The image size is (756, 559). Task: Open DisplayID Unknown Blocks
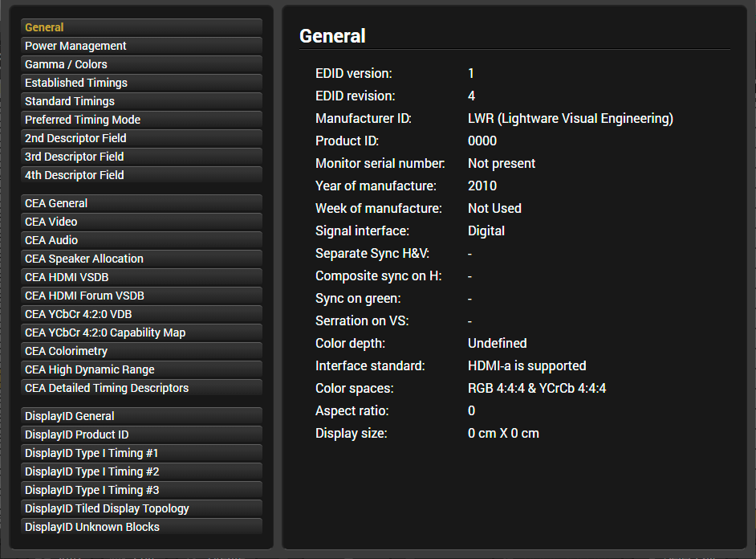click(141, 527)
